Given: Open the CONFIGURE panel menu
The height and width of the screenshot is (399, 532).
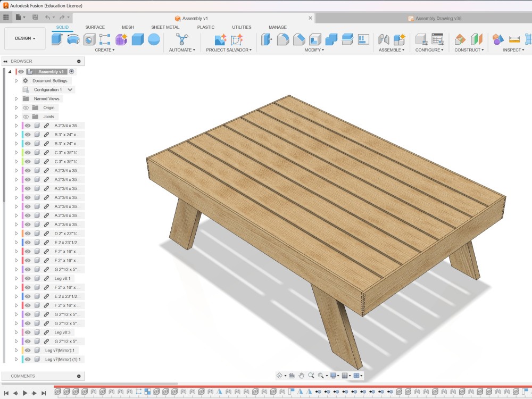Looking at the screenshot, I should point(429,50).
